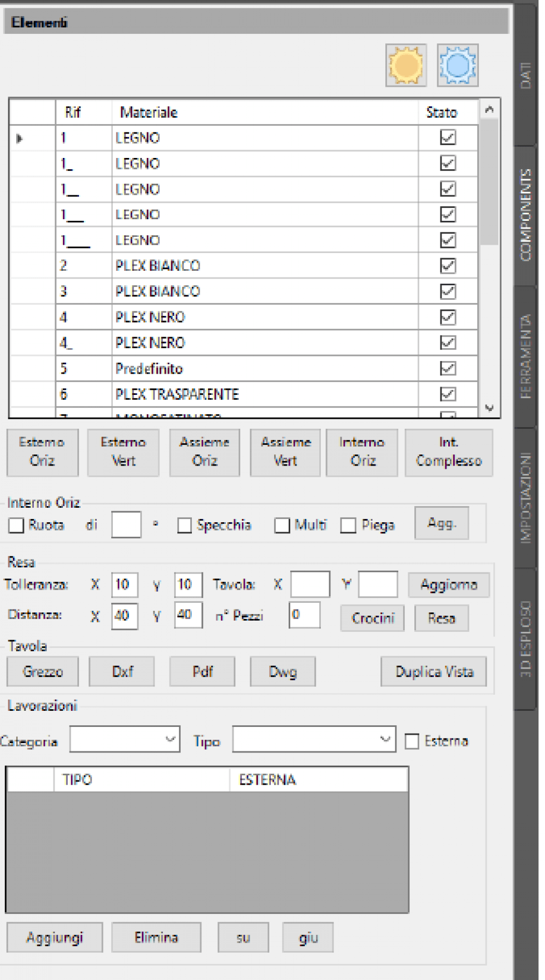Uncheck Stato for PLEX TRASPARENTE row
Viewport: 545px width, 980px height.
click(x=448, y=394)
